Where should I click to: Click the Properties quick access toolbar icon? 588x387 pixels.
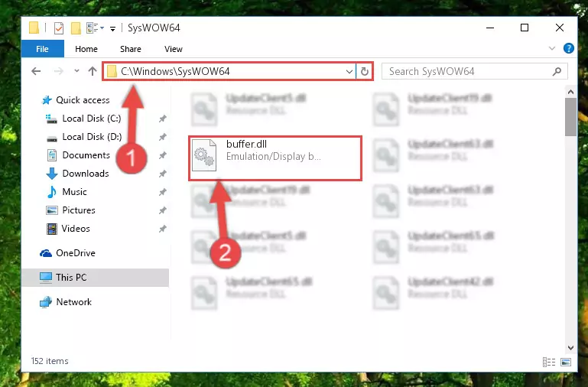click(59, 28)
